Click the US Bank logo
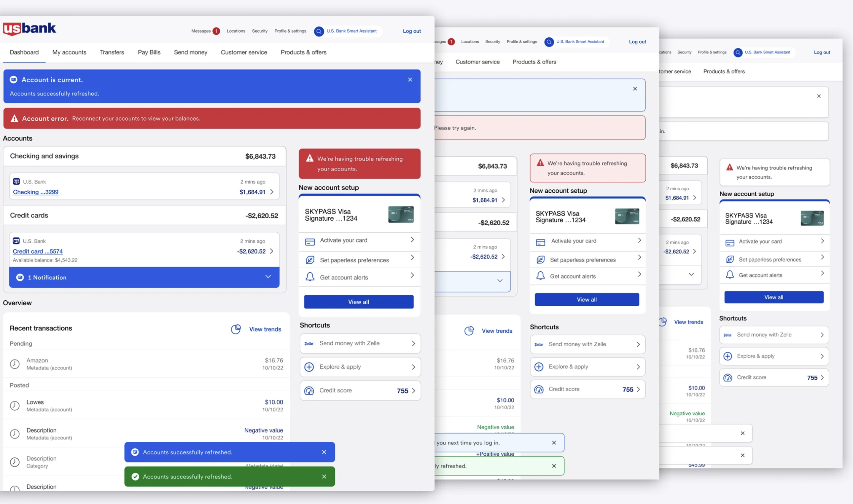The width and height of the screenshot is (853, 504). (x=30, y=29)
